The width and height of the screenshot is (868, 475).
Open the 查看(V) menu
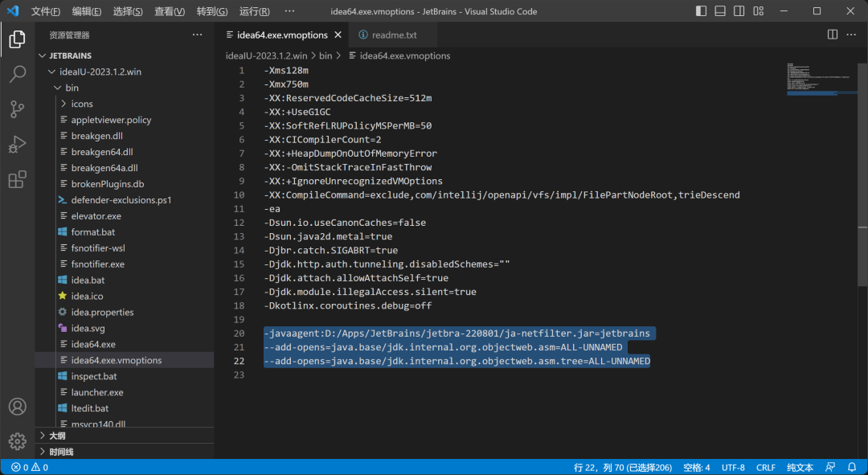tap(170, 11)
